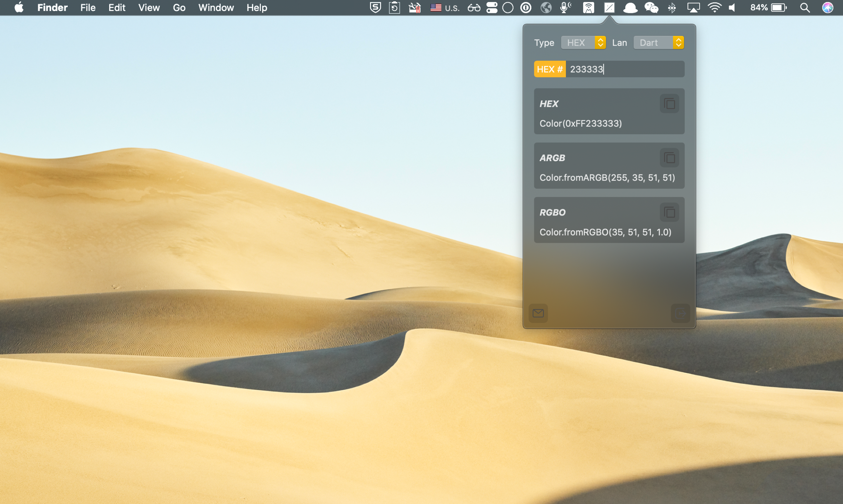Click the mail feedback icon

[x=538, y=313]
